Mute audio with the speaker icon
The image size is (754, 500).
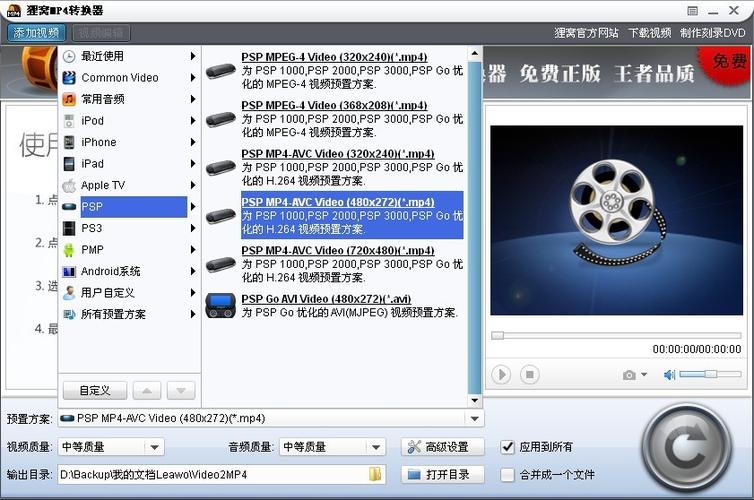pyautogui.click(x=669, y=375)
